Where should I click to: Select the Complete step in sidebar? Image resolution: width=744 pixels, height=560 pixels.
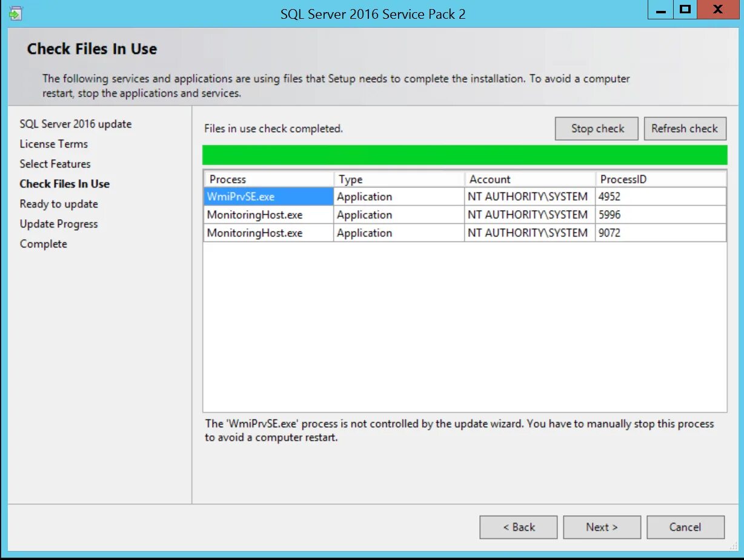44,244
